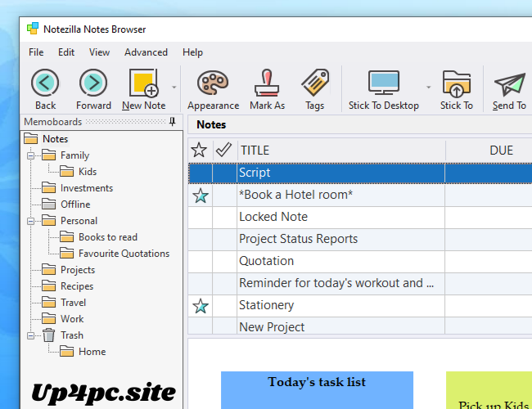
Task: Click the blue Today's task list note
Action: (317, 390)
